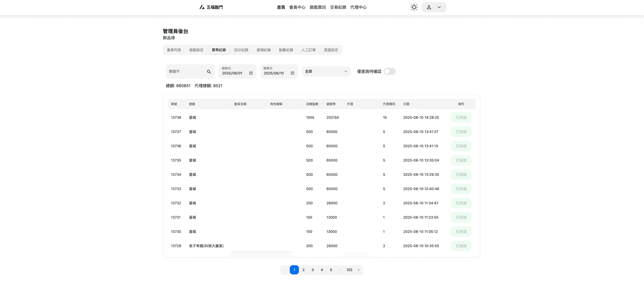Open the start date calendar icon
This screenshot has height=306, width=644.
(251, 73)
